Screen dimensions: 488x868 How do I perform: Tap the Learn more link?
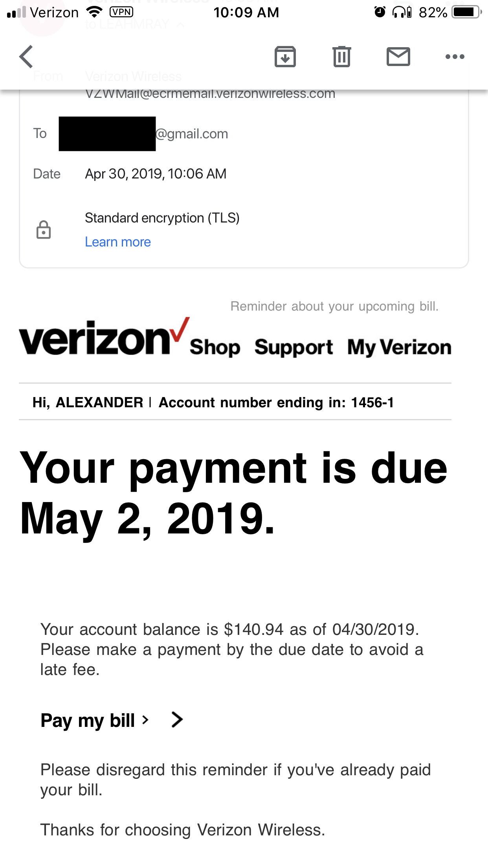117,242
